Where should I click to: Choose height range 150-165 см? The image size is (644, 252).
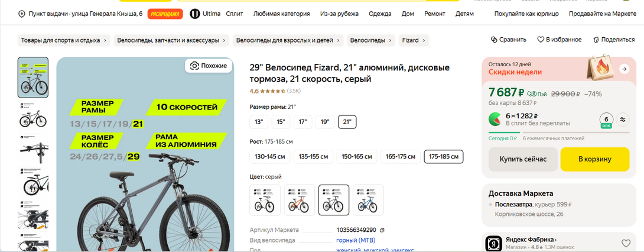point(356,157)
